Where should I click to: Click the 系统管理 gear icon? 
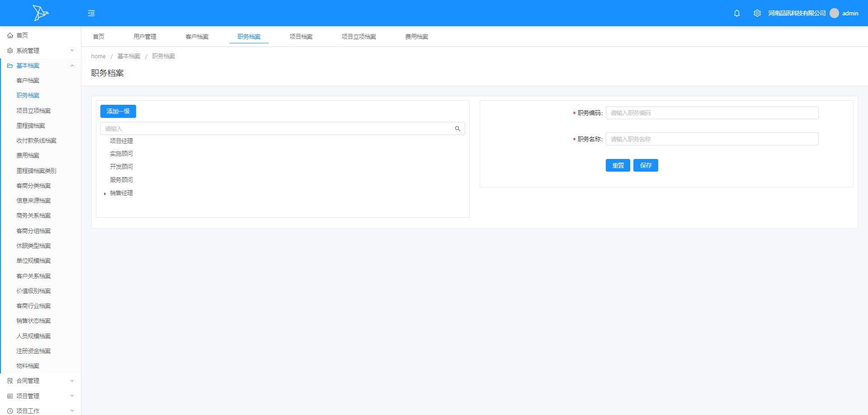pos(10,51)
